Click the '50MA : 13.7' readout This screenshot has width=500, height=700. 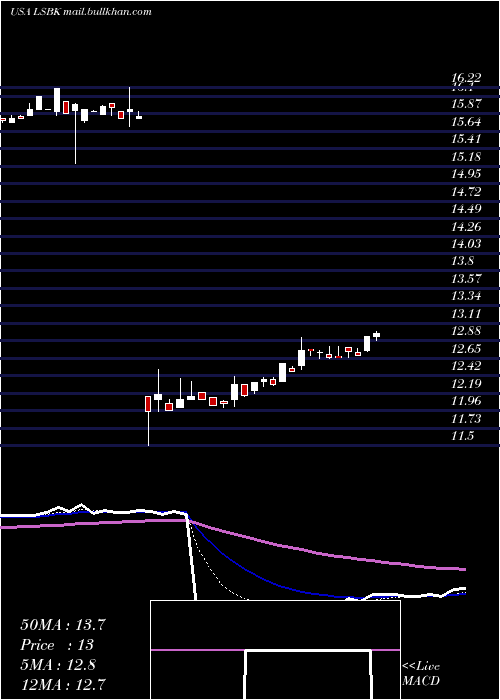pyautogui.click(x=63, y=625)
